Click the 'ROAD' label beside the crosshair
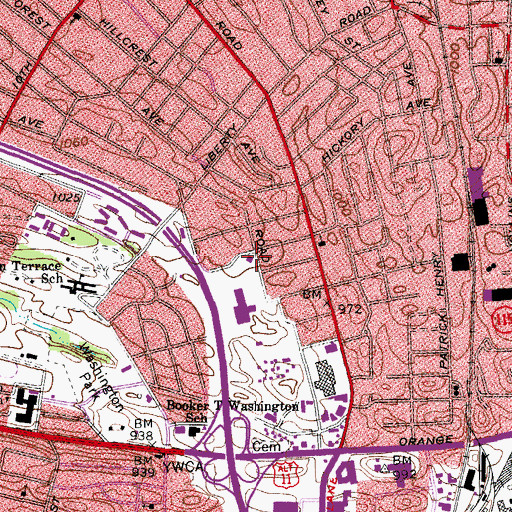This screenshot has height=512, width=512. [x=262, y=246]
